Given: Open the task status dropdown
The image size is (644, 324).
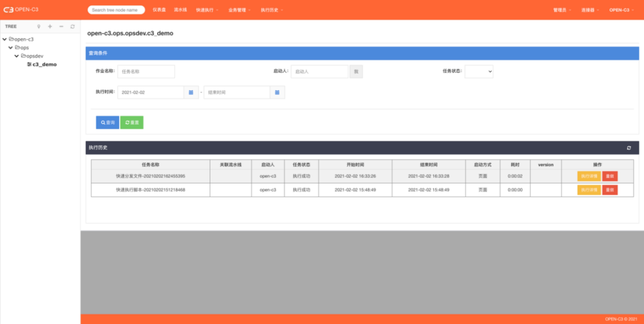Looking at the screenshot, I should pyautogui.click(x=479, y=71).
